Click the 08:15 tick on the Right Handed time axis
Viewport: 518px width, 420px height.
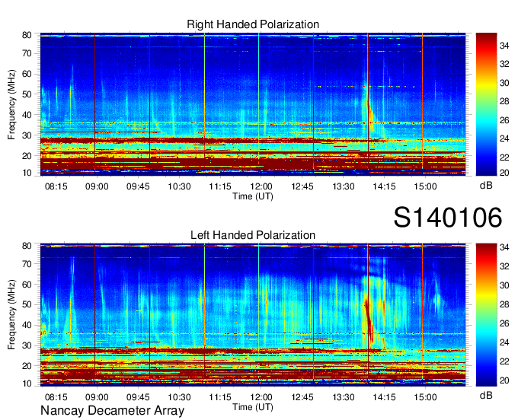56,186
